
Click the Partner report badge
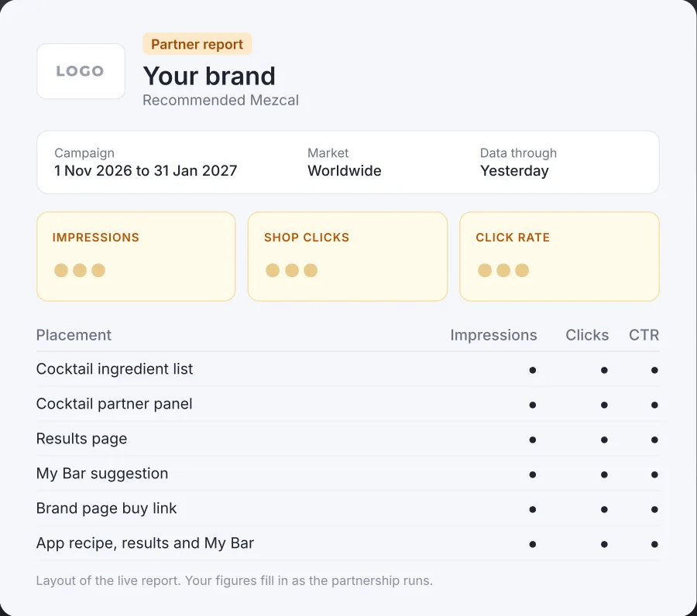coord(197,44)
